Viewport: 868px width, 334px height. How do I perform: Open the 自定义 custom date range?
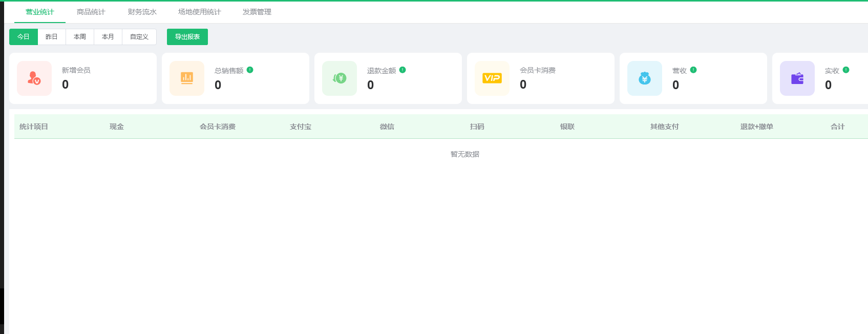click(x=139, y=37)
